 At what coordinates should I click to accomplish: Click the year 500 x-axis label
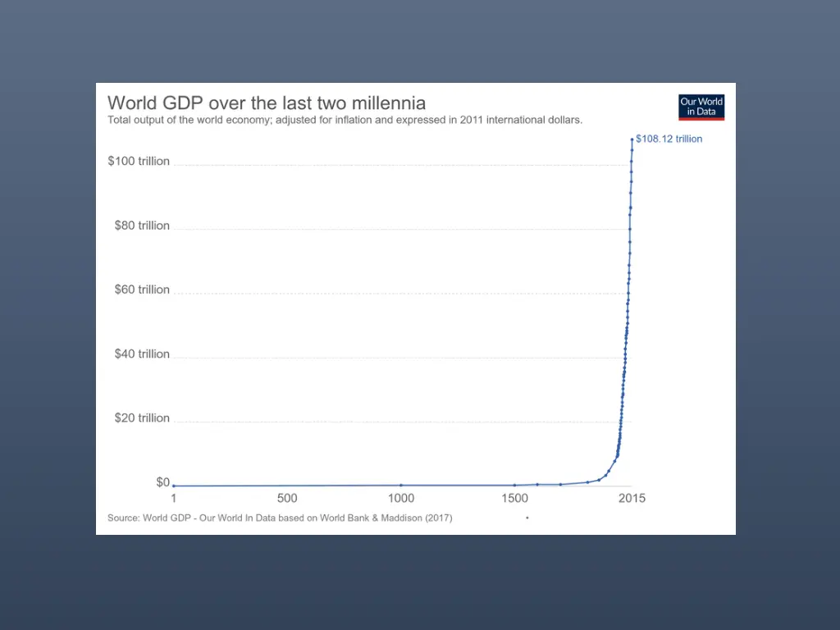click(x=287, y=498)
